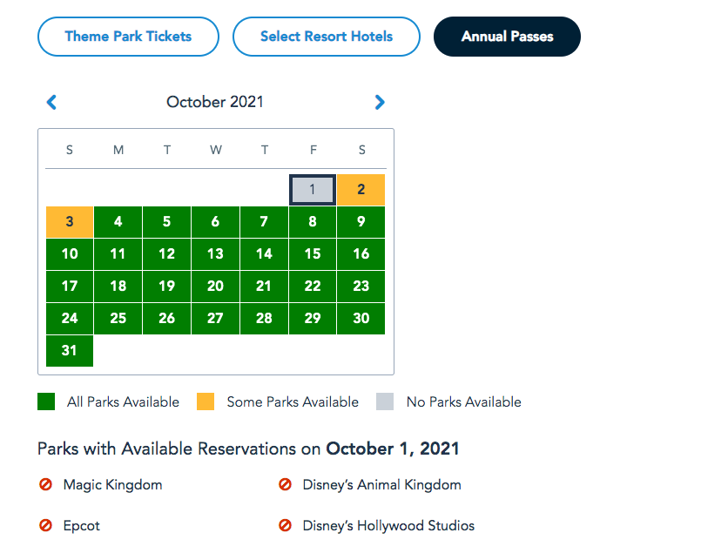Click gray No Parks Available legend swatch
Viewport: 728px width, 560px height.
pos(385,401)
